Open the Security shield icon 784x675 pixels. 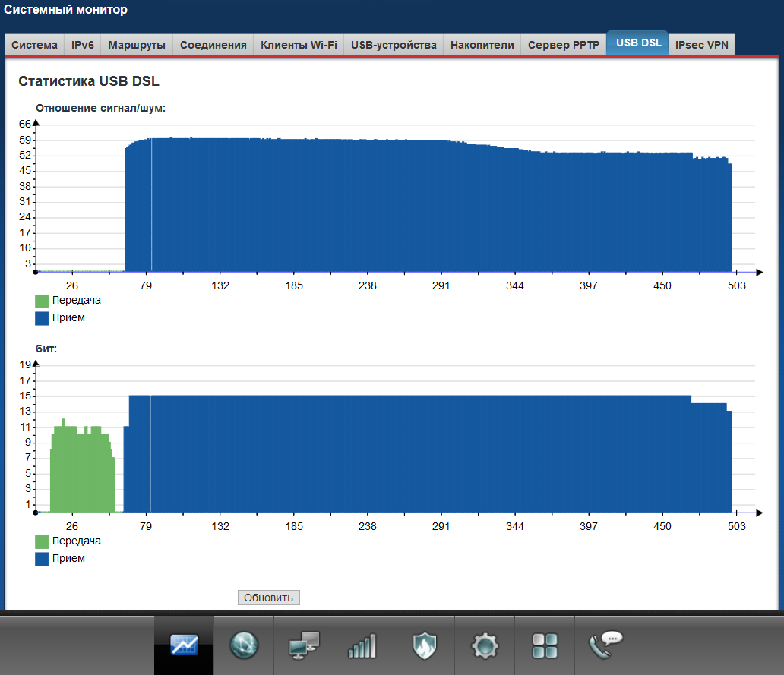point(424,645)
